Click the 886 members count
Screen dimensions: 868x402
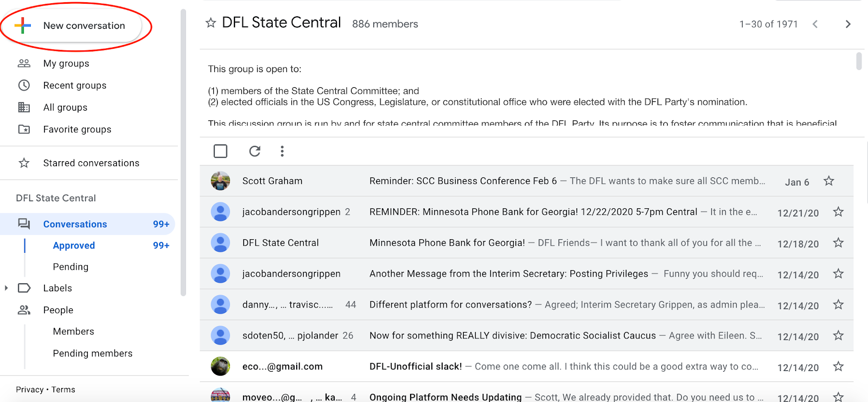tap(385, 24)
